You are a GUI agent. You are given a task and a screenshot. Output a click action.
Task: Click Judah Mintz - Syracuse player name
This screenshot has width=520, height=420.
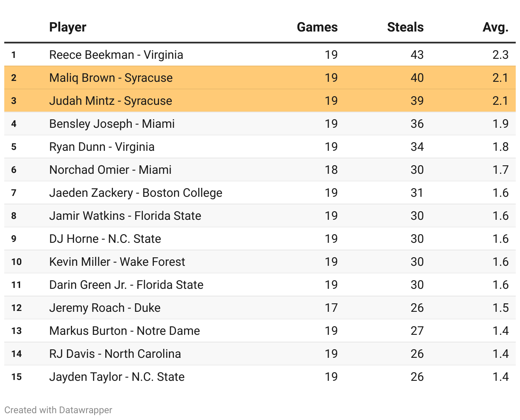pos(110,101)
